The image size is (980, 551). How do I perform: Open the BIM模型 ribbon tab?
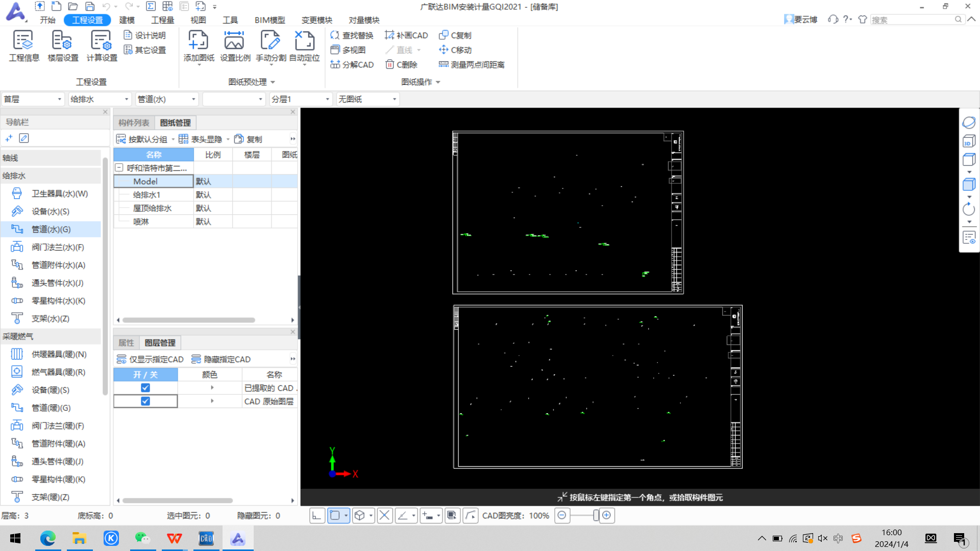pos(270,20)
